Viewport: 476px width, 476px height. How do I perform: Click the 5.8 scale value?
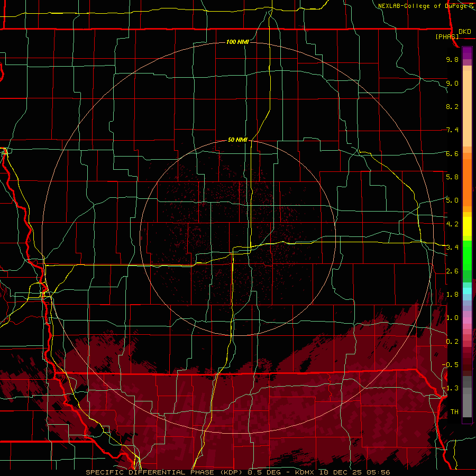coord(452,177)
